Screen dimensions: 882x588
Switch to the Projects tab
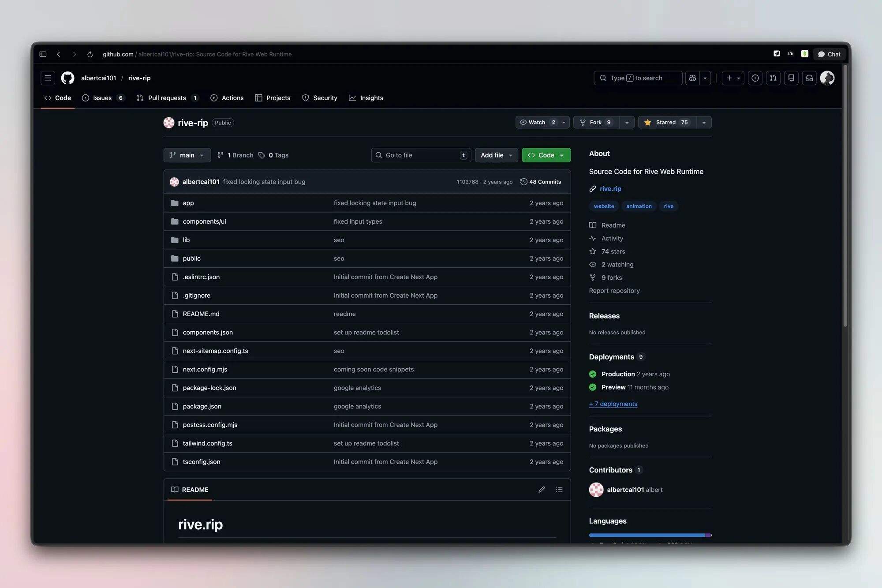tap(273, 98)
